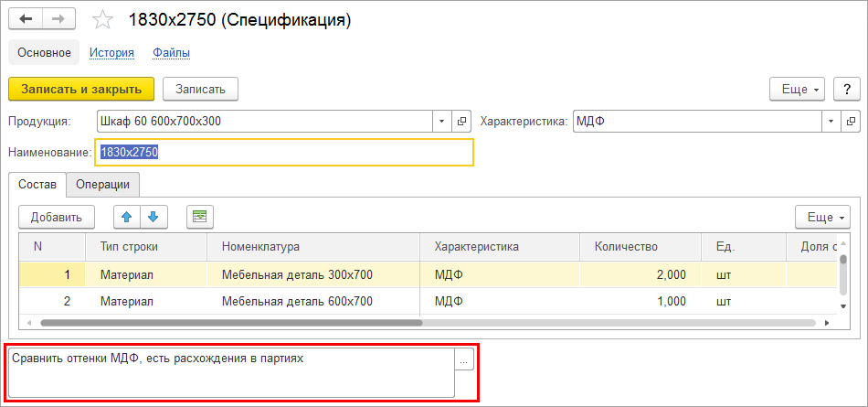Open help with the question mark button
Image resolution: width=868 pixels, height=407 pixels.
[846, 90]
